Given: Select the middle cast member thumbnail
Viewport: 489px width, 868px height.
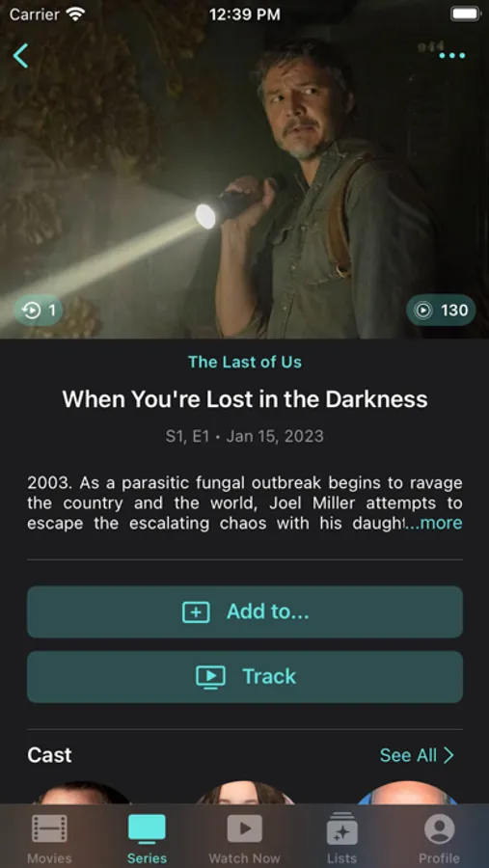Looking at the screenshot, I should click(x=244, y=792).
